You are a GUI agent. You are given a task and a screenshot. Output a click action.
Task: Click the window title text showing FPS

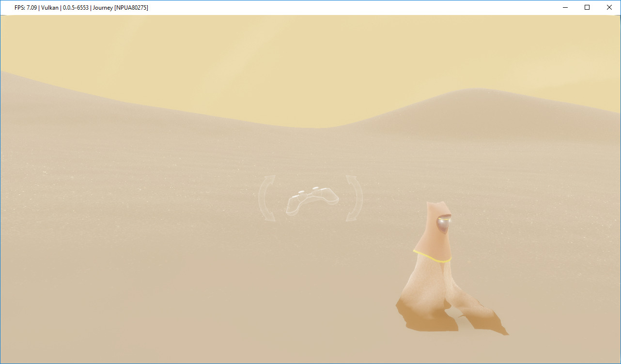81,8
